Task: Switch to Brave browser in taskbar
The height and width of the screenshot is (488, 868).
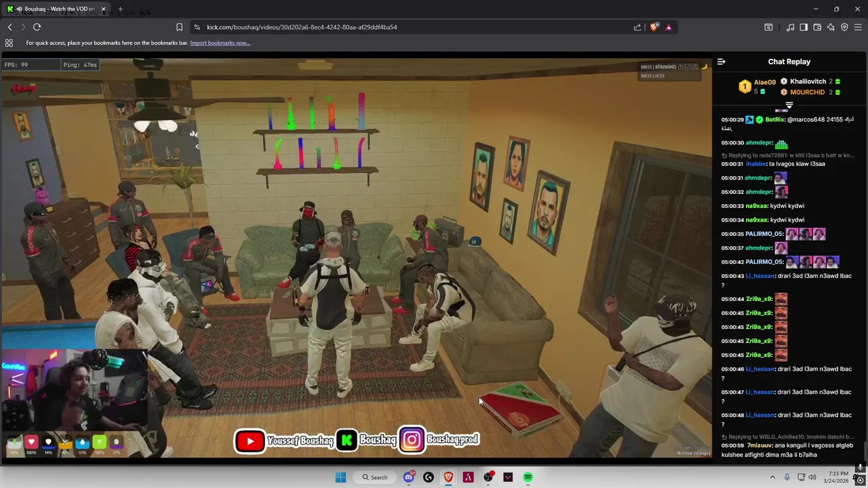Action: point(448,477)
